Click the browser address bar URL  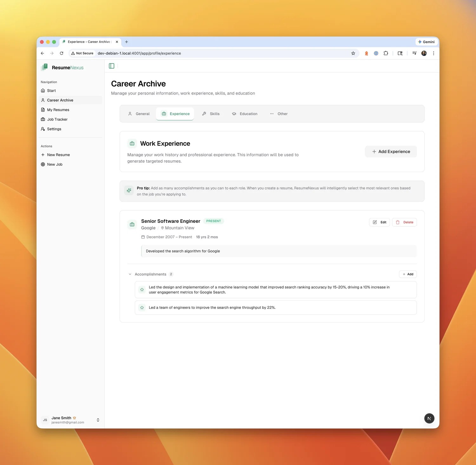tap(139, 53)
